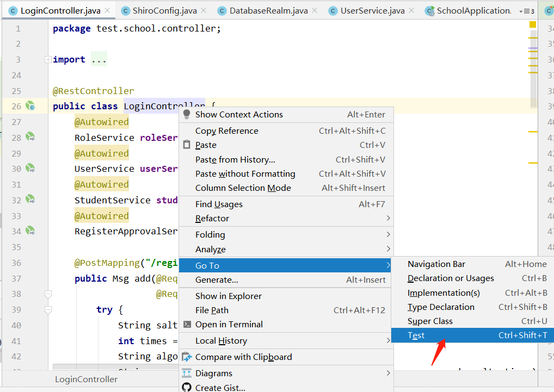This screenshot has height=392, width=554.
Task: Click the autowired gutter icon on line 34
Action: (x=30, y=231)
